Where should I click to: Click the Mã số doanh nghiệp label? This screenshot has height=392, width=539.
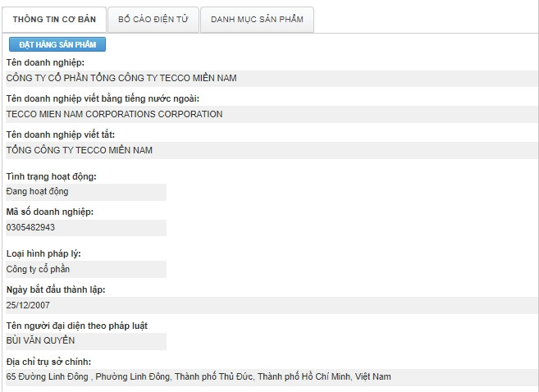49,212
